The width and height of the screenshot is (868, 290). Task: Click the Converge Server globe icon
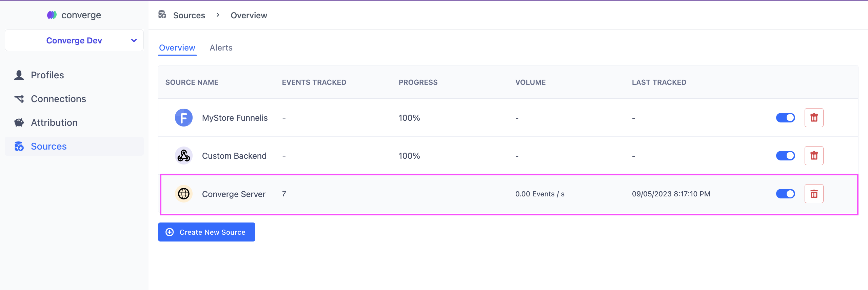(x=184, y=194)
